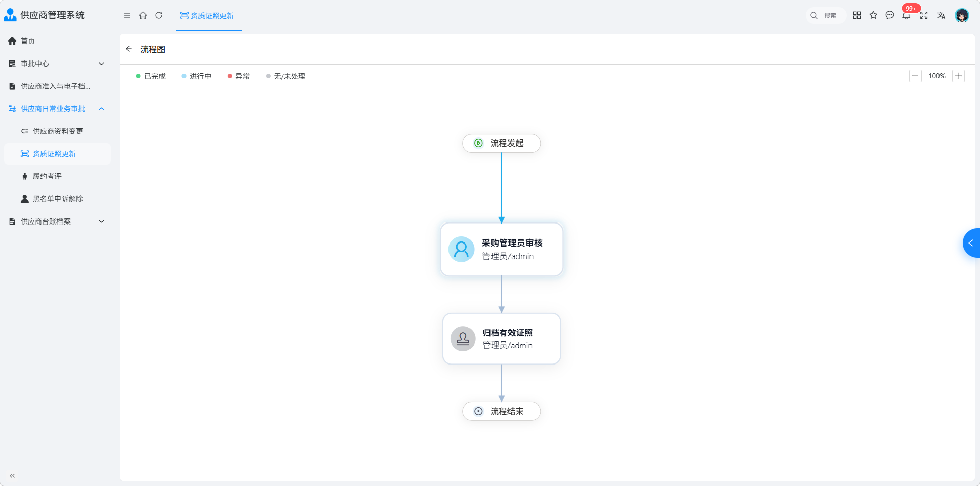Click the 异常 legend label
The height and width of the screenshot is (486, 980).
pos(242,76)
